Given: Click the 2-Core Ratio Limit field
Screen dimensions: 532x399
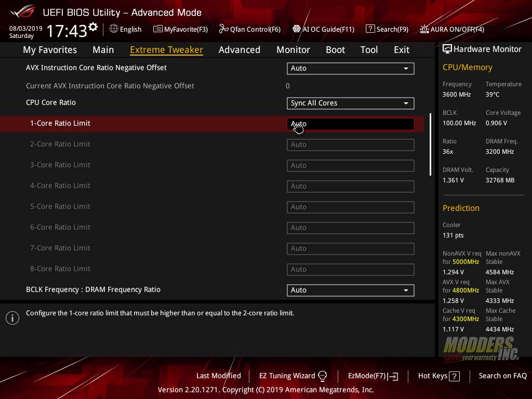Looking at the screenshot, I should tap(351, 145).
